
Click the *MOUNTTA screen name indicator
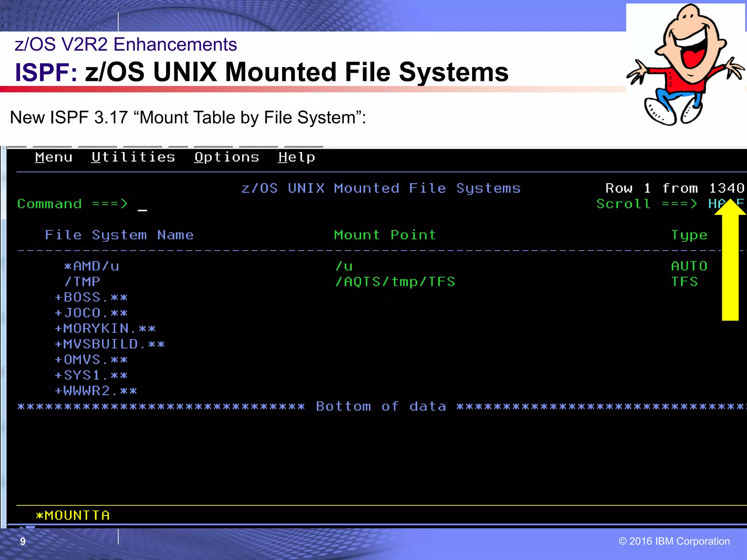73,515
